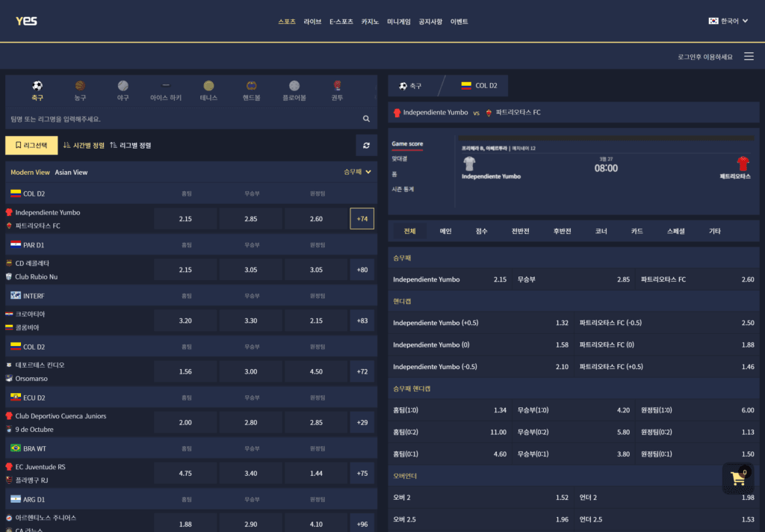Screen dimensions: 765x532
Task: Open the hamburger menu icon
Action: pyautogui.click(x=749, y=57)
